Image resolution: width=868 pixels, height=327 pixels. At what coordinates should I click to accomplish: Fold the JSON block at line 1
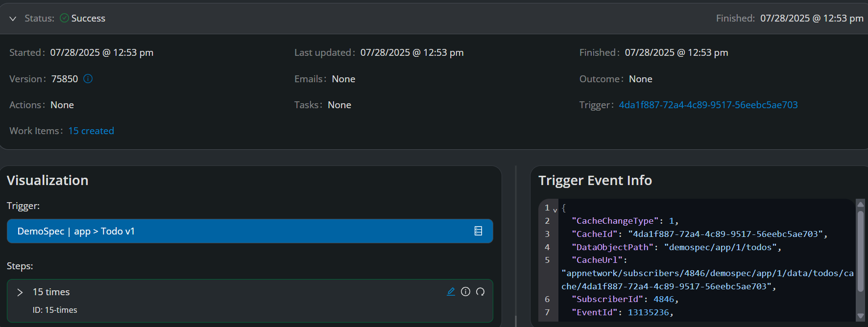(x=555, y=210)
